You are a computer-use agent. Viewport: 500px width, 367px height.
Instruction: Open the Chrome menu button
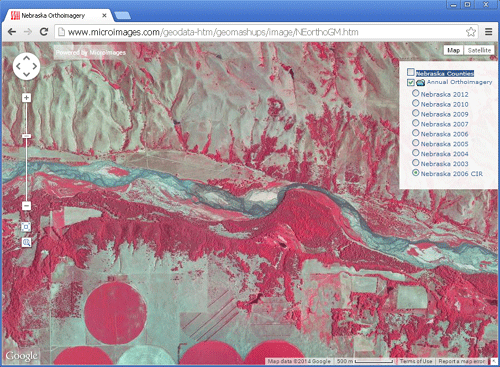coord(489,32)
